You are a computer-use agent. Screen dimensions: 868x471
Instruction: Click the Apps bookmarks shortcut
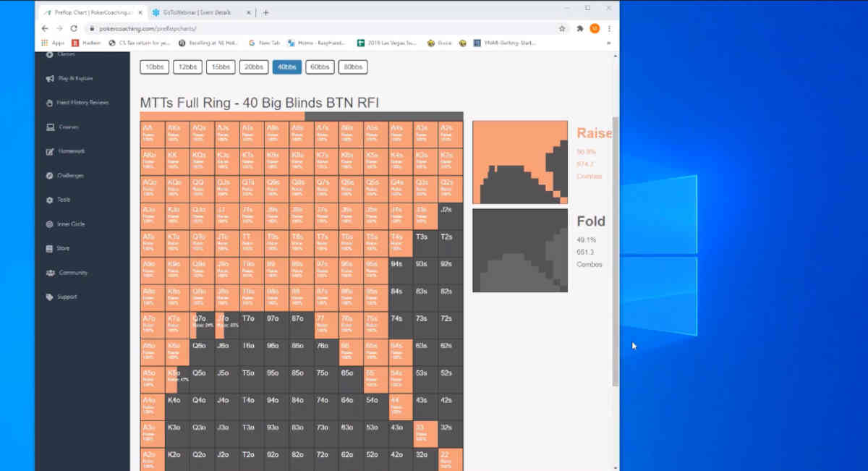coord(52,43)
